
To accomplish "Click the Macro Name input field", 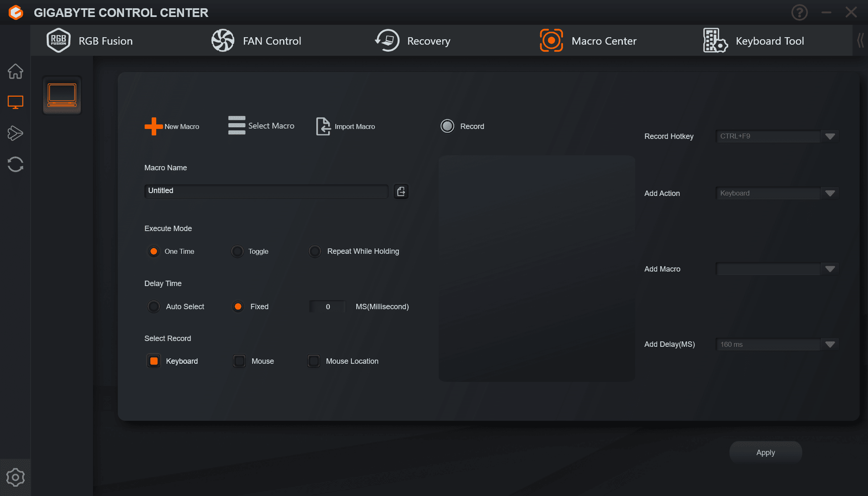I will [266, 191].
